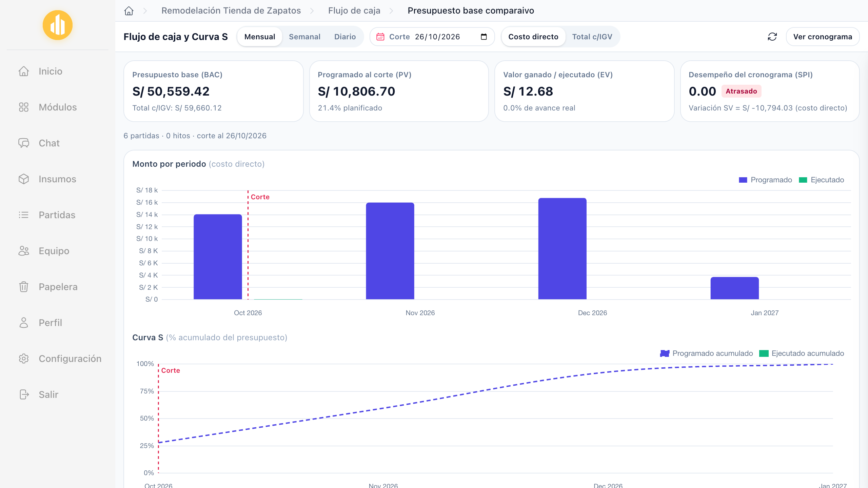
Task: Toggle Programado legend swatch in bar chart
Action: pyautogui.click(x=743, y=180)
